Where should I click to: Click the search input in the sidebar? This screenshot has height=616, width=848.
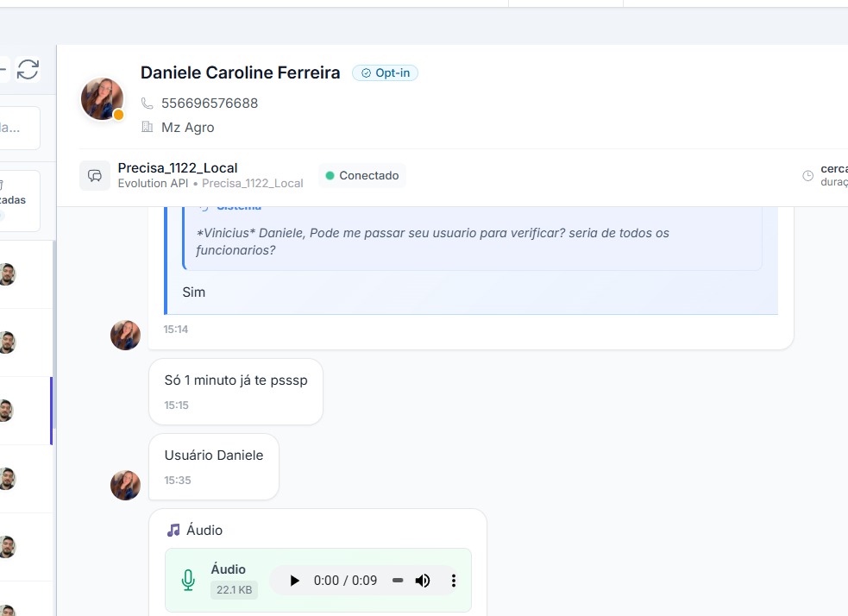19,128
